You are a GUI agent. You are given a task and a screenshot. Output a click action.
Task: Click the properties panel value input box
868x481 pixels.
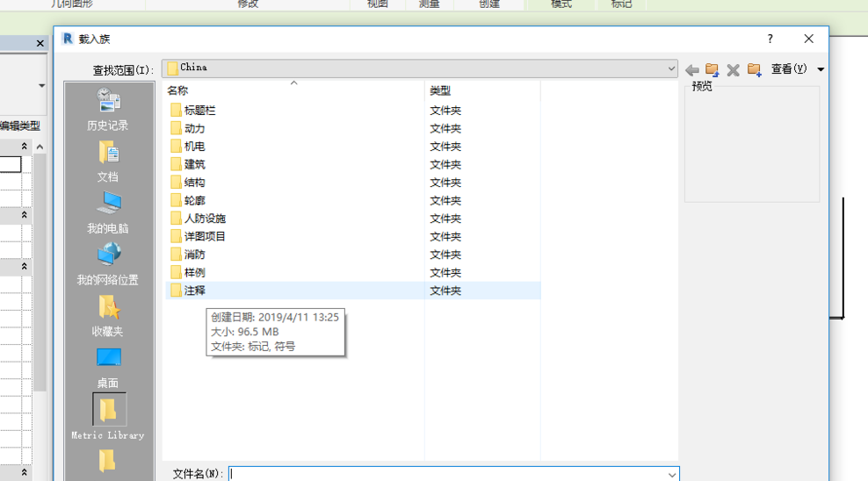click(11, 164)
